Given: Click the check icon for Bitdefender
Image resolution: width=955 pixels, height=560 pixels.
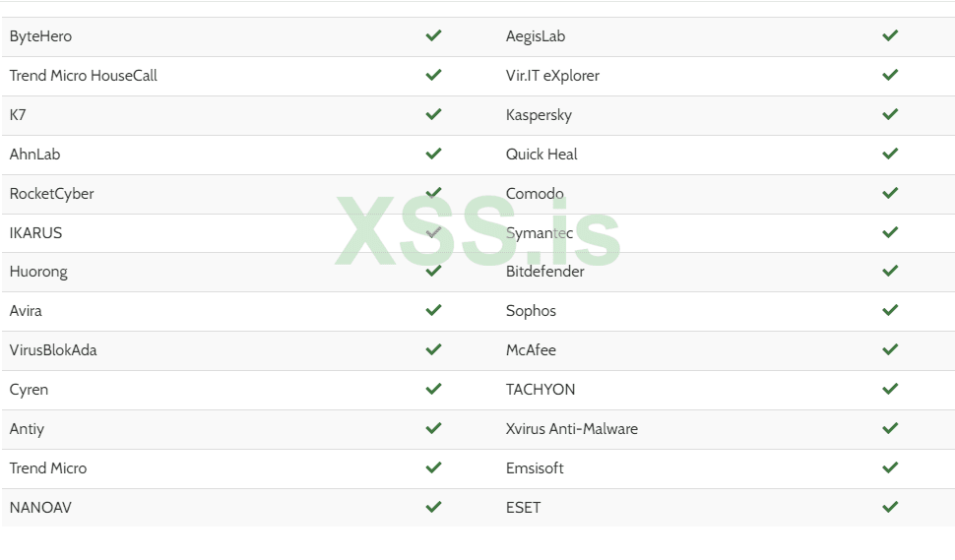Looking at the screenshot, I should [x=890, y=271].
